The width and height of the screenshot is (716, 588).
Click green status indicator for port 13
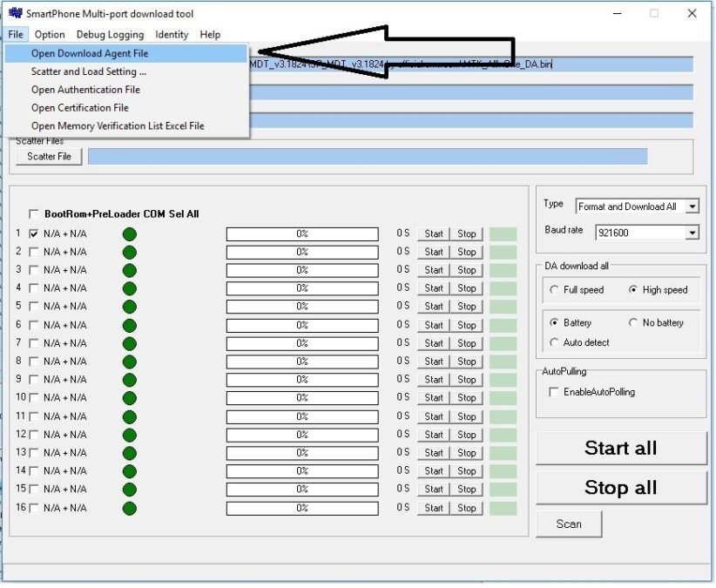click(130, 454)
